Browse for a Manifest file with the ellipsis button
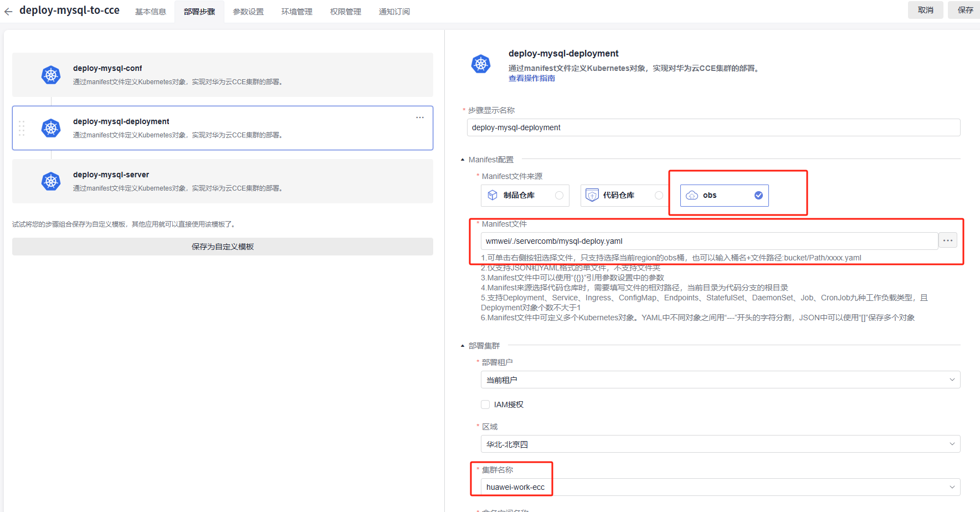Image resolution: width=980 pixels, height=512 pixels. (948, 240)
